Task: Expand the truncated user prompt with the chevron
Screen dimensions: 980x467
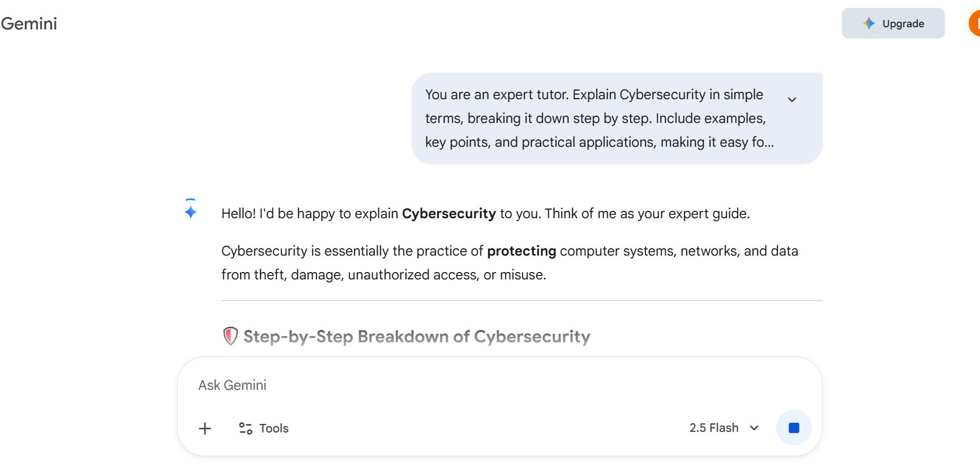Action: point(792,100)
